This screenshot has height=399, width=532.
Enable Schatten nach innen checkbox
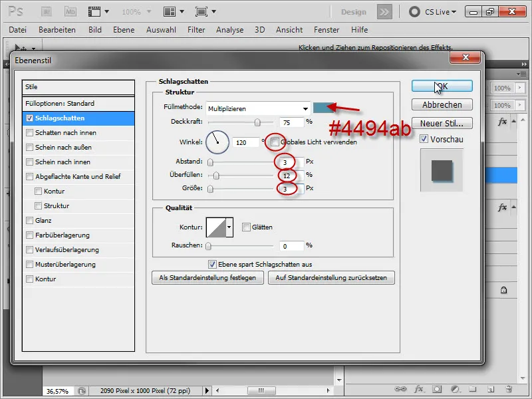tap(29, 132)
